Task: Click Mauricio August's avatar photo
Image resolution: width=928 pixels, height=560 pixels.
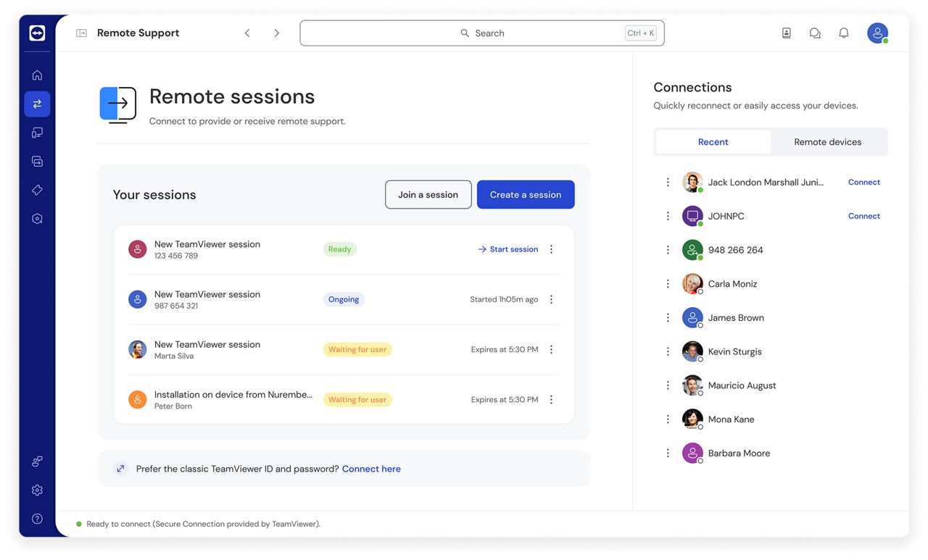Action: point(692,385)
